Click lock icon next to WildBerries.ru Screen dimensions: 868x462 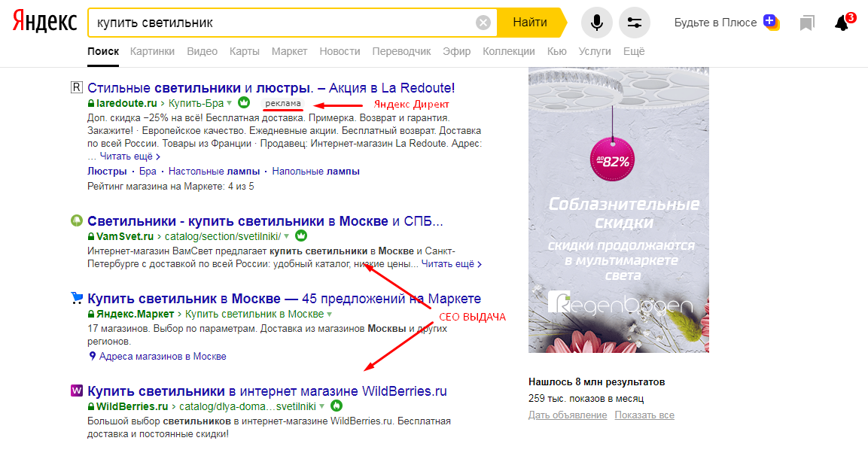91,406
